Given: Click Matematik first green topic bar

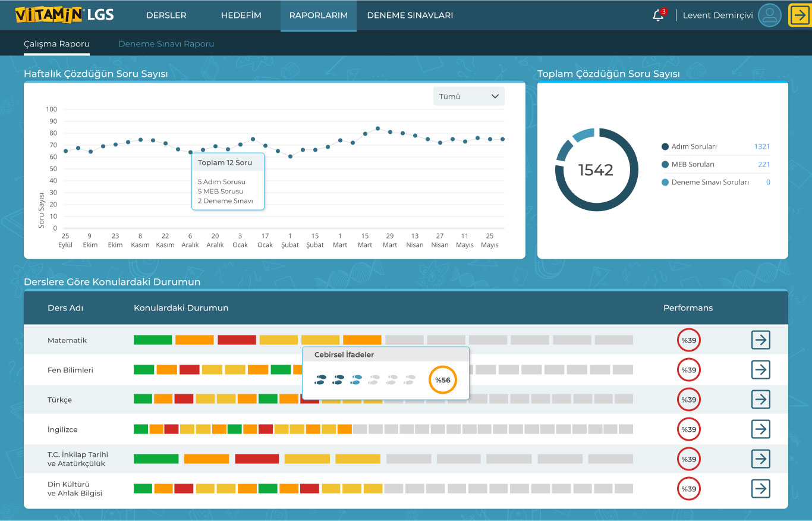Looking at the screenshot, I should [153, 340].
